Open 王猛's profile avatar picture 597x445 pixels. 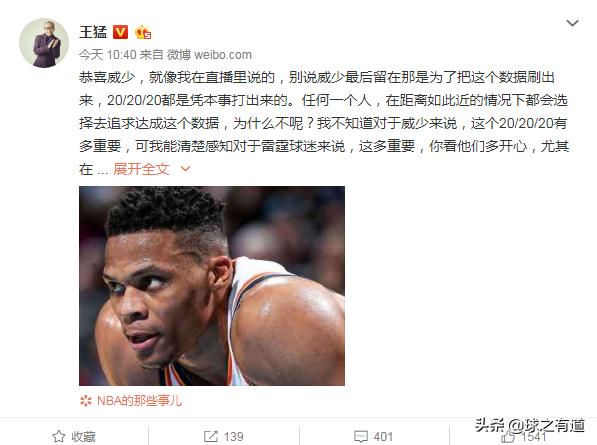tap(44, 43)
